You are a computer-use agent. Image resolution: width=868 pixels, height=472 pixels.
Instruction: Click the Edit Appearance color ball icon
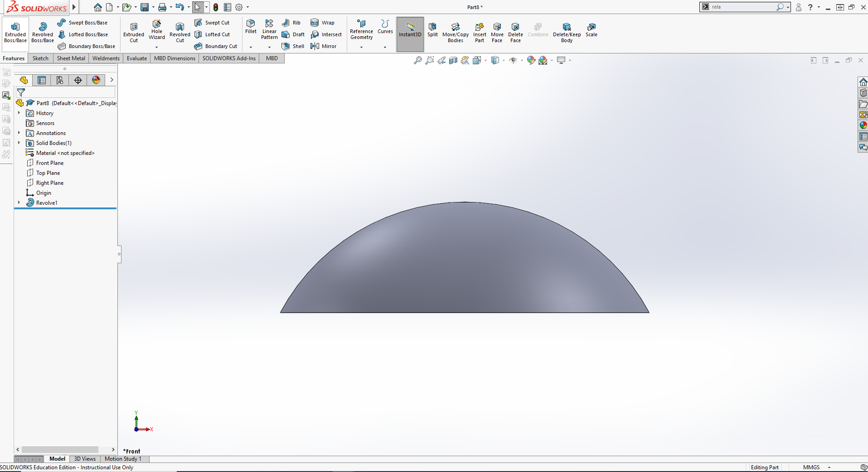tap(531, 60)
